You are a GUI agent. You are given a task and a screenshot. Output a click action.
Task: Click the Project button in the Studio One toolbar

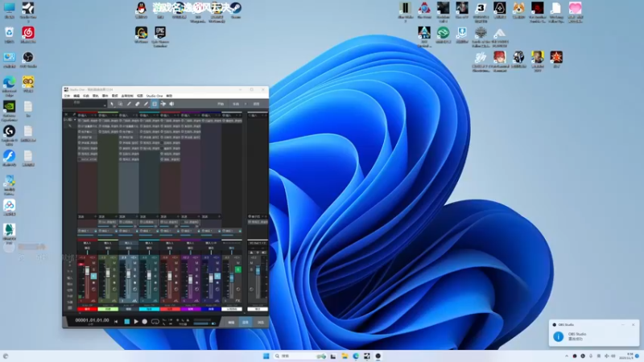click(x=256, y=104)
